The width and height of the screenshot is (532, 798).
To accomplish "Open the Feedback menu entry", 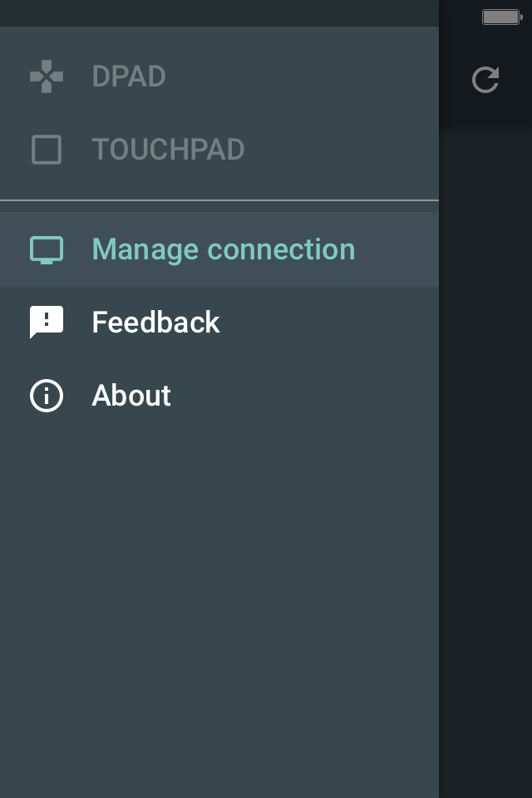I will tap(219, 323).
